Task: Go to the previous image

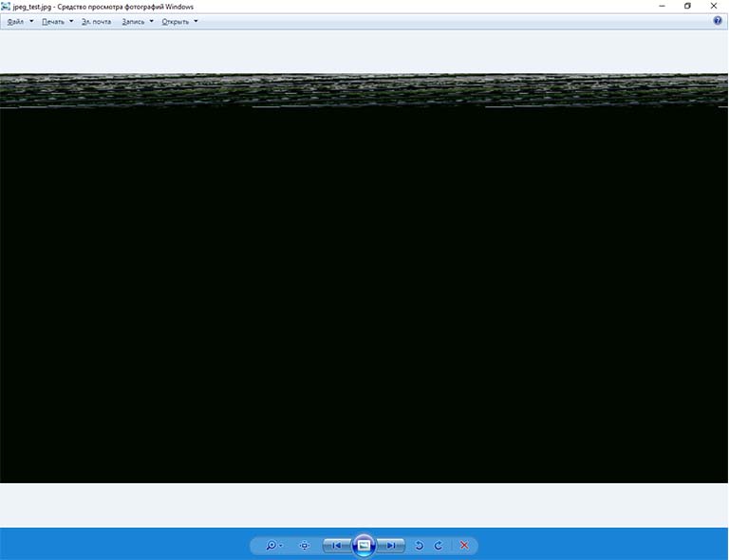Action: (x=336, y=546)
